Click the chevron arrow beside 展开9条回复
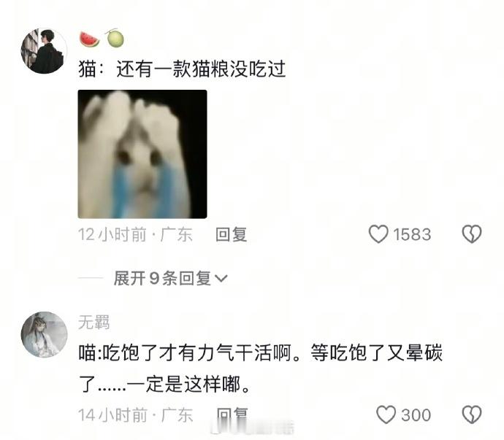The height and width of the screenshot is (440, 504). click(221, 279)
